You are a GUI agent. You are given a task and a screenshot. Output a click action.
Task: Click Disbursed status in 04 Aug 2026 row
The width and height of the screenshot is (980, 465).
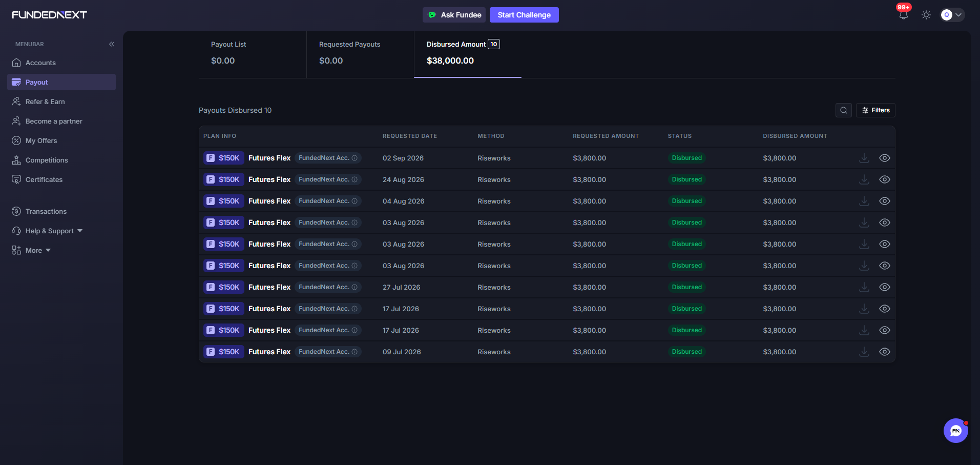(687, 201)
